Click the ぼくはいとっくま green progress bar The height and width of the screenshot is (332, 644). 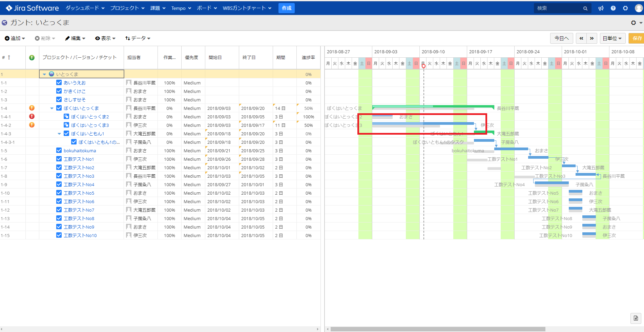point(433,106)
